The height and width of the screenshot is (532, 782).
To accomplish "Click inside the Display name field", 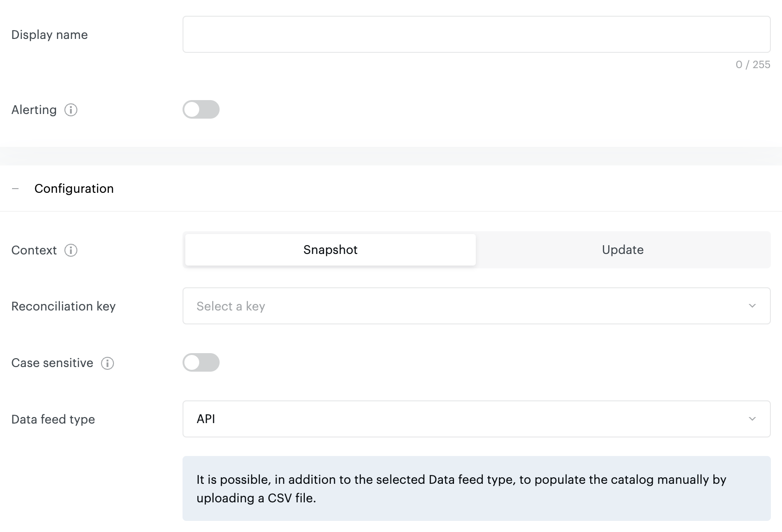I will click(x=476, y=34).
